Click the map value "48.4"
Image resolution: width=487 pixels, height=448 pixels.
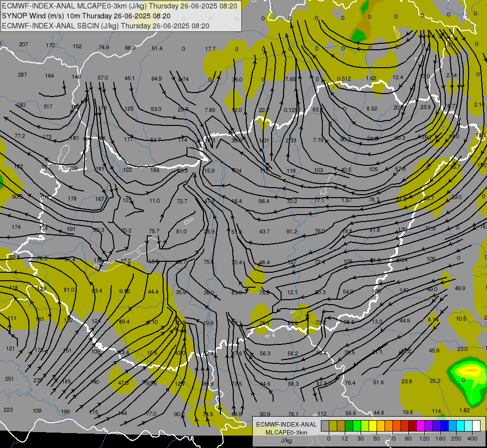(x=264, y=262)
